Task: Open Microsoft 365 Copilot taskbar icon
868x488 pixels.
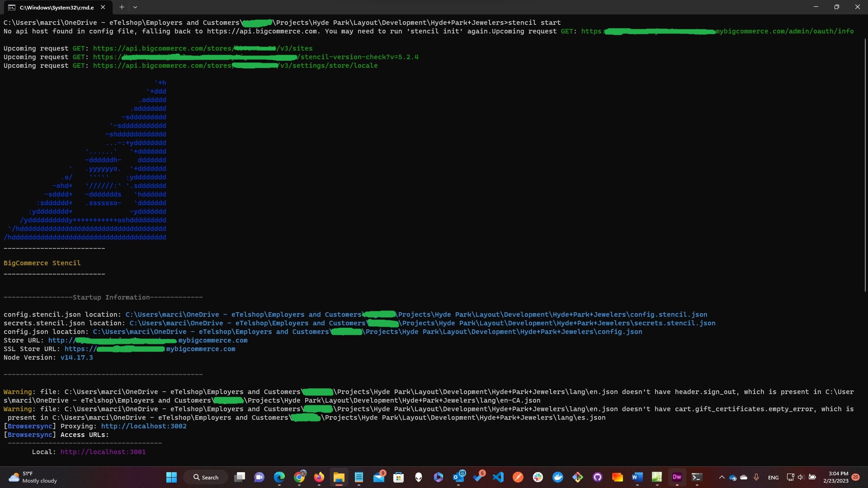Action: (x=439, y=477)
